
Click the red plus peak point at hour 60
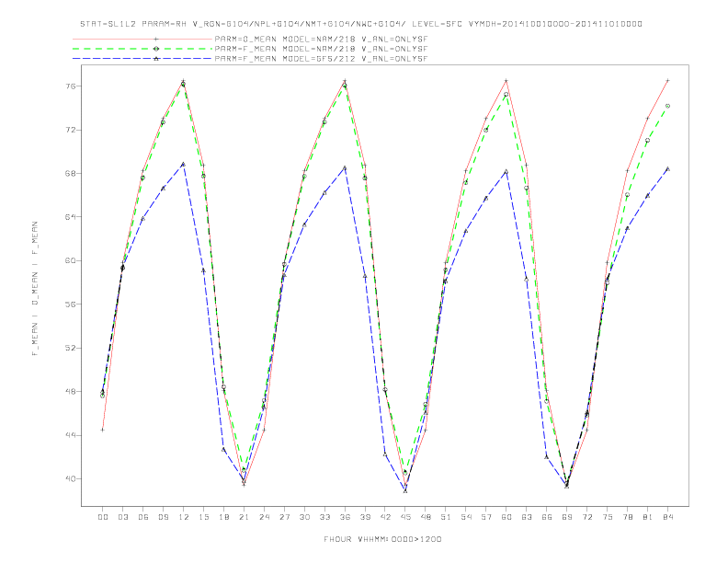(x=506, y=80)
